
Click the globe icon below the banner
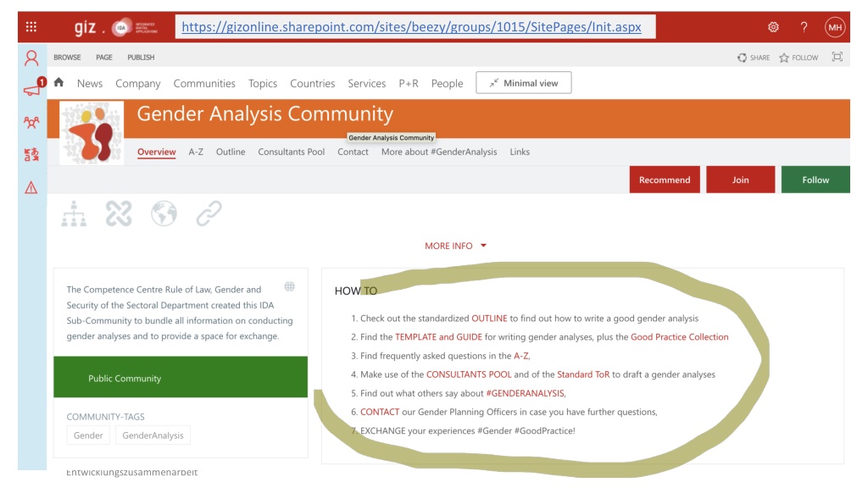tap(164, 213)
